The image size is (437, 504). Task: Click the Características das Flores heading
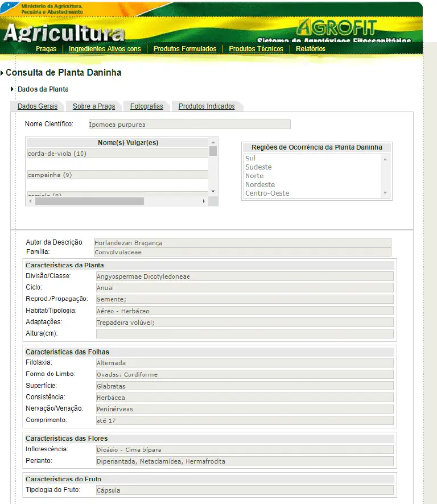coord(67,439)
